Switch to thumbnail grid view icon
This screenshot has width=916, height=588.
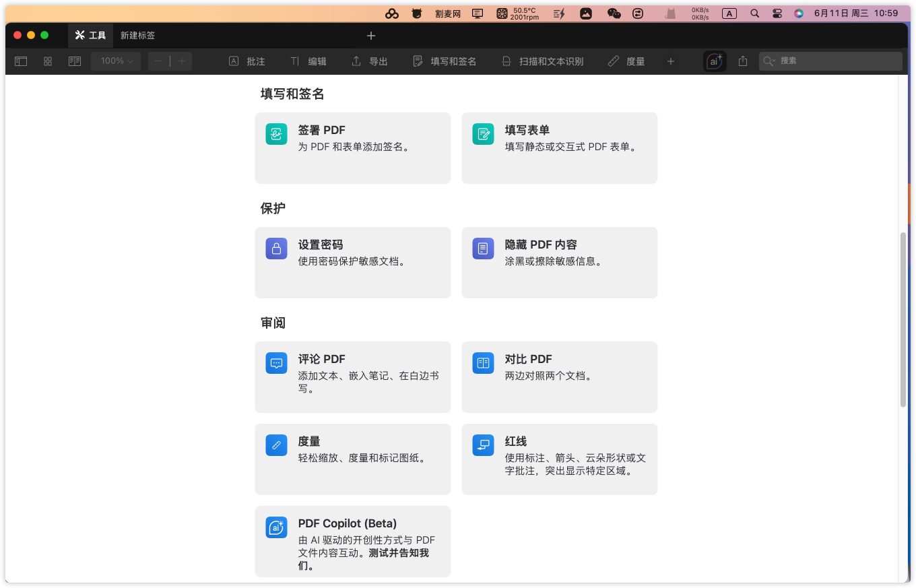(48, 61)
